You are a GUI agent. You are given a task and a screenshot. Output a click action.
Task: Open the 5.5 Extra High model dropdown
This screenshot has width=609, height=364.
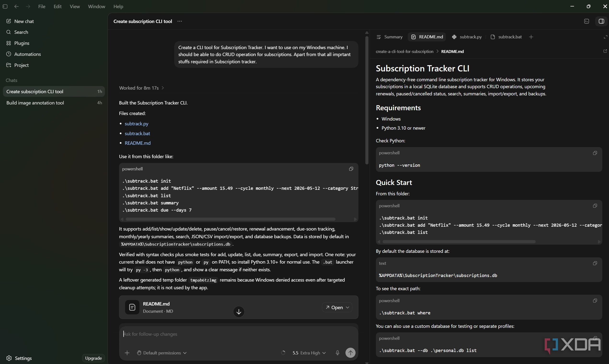click(309, 353)
